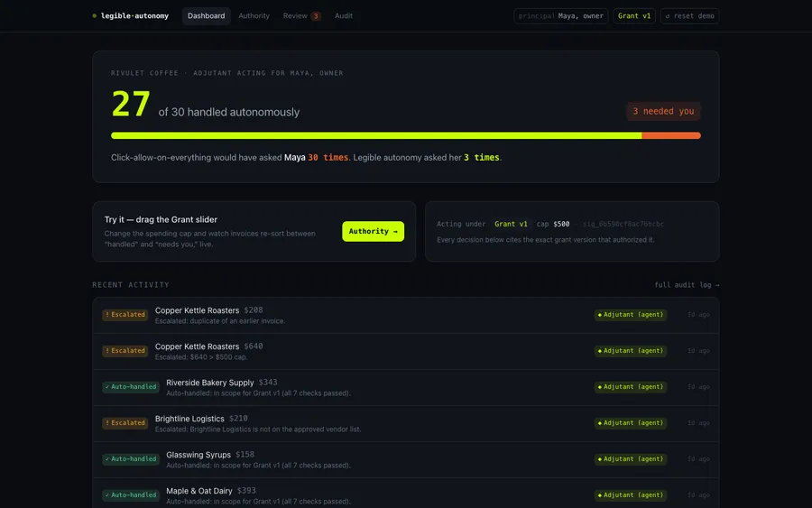This screenshot has height=508, width=812.
Task: Click the Escalated tag for Copper Kettle $208
Action: tap(125, 314)
